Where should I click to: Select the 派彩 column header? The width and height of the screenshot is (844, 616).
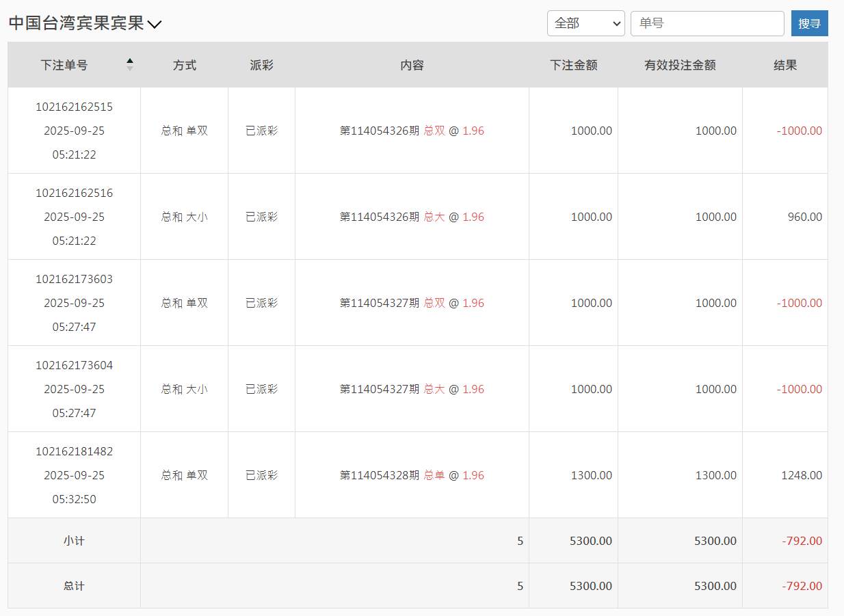pos(261,65)
